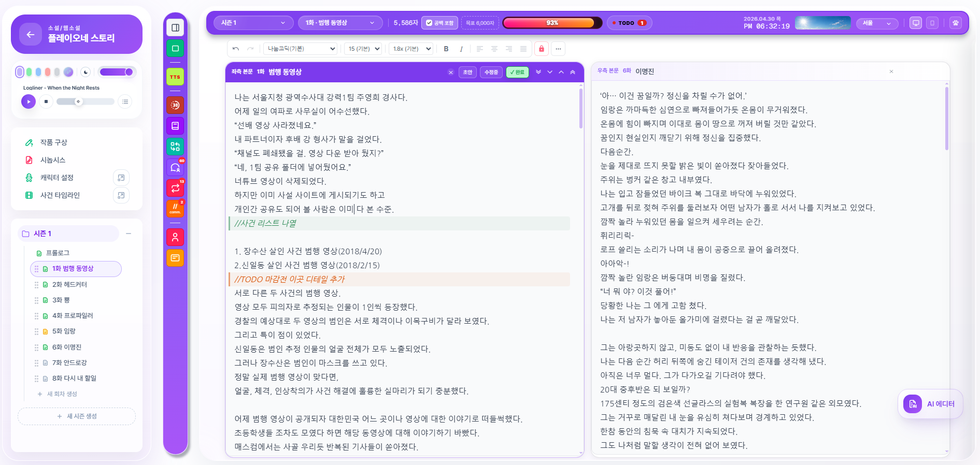Screen dimensions: 980x465
Task: Jump to top with double-up chevron
Action: 573,72
